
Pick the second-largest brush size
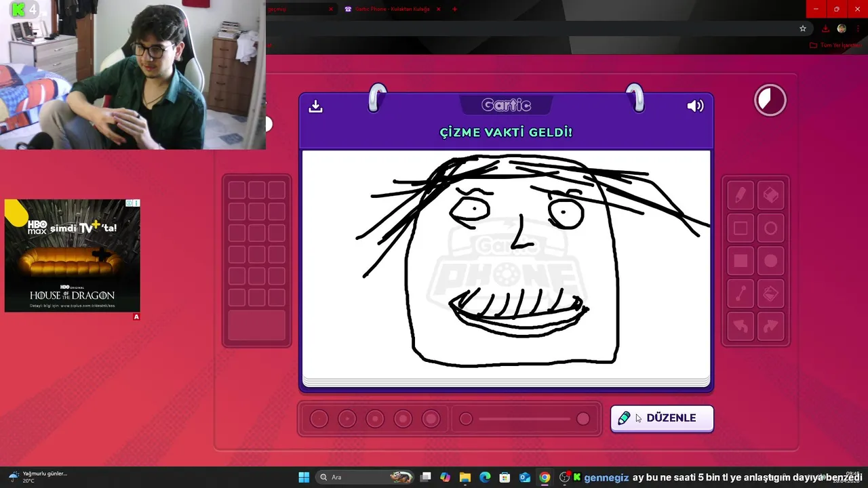403,419
